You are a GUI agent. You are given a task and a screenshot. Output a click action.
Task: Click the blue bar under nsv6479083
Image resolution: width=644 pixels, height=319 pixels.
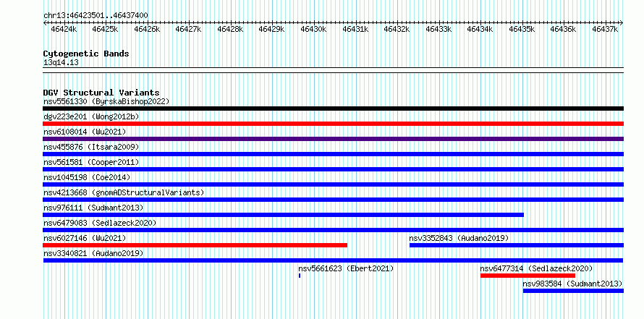click(x=333, y=230)
